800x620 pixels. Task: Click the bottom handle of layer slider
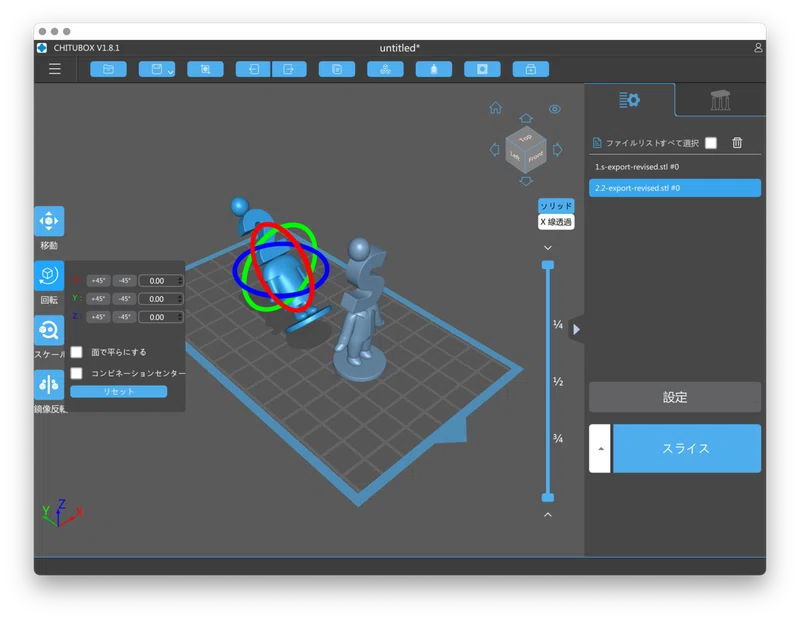548,497
